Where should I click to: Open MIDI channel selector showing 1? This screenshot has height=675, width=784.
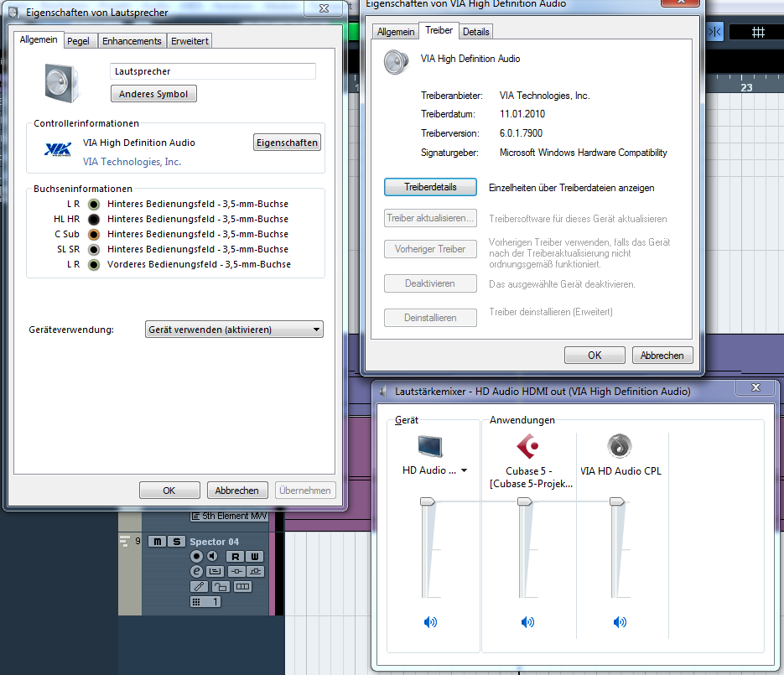pos(205,601)
